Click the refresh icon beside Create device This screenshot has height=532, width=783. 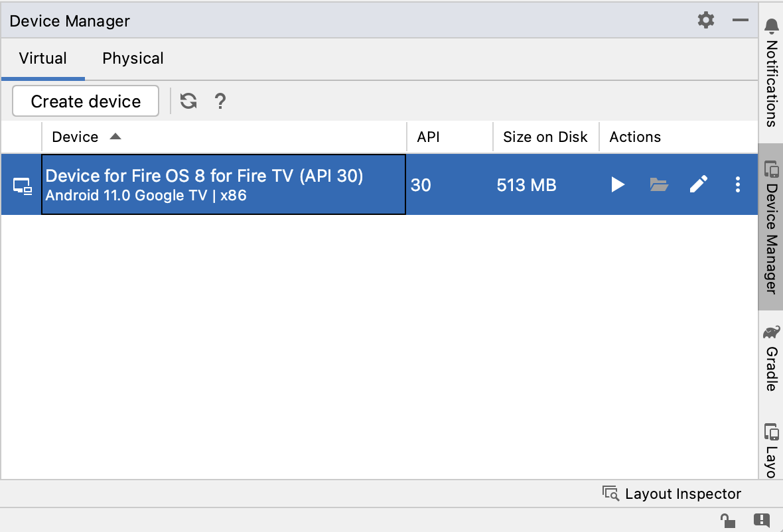coord(189,101)
